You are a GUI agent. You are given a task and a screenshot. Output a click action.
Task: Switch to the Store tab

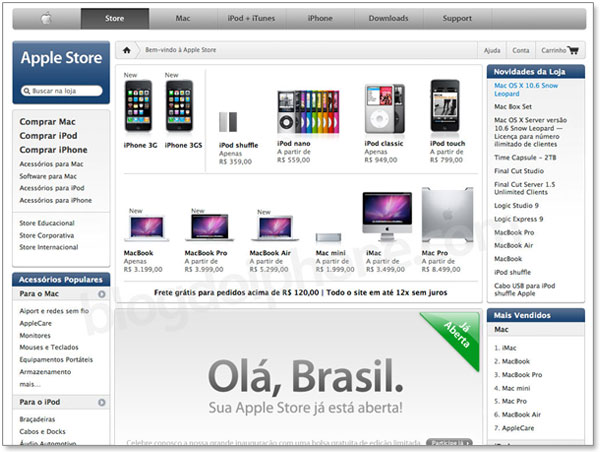point(115,18)
